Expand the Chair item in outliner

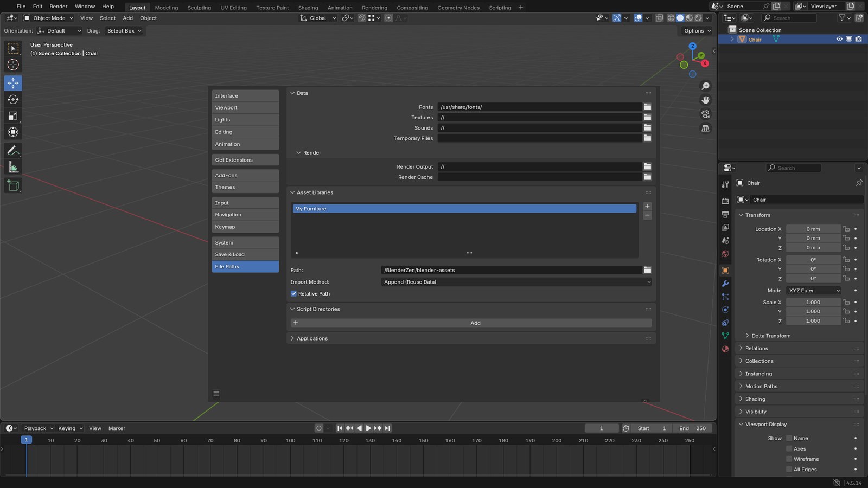pos(732,39)
